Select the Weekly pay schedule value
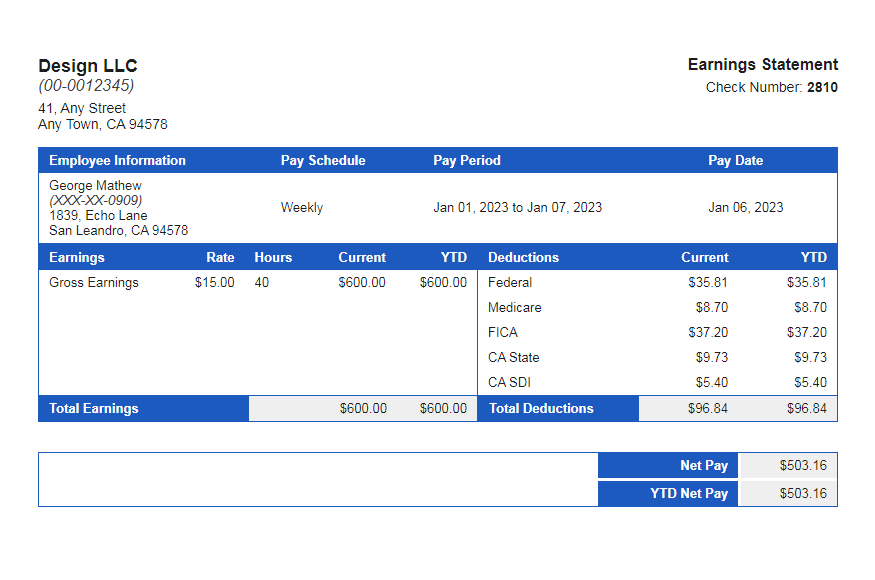 (302, 207)
